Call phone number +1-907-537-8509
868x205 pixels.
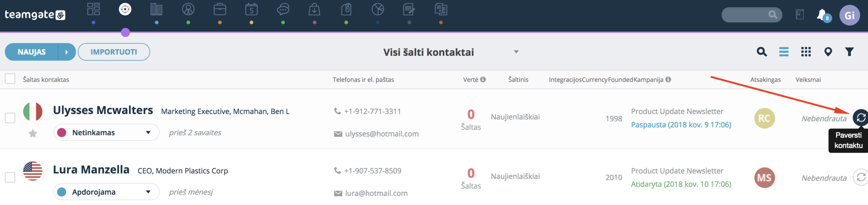click(373, 171)
